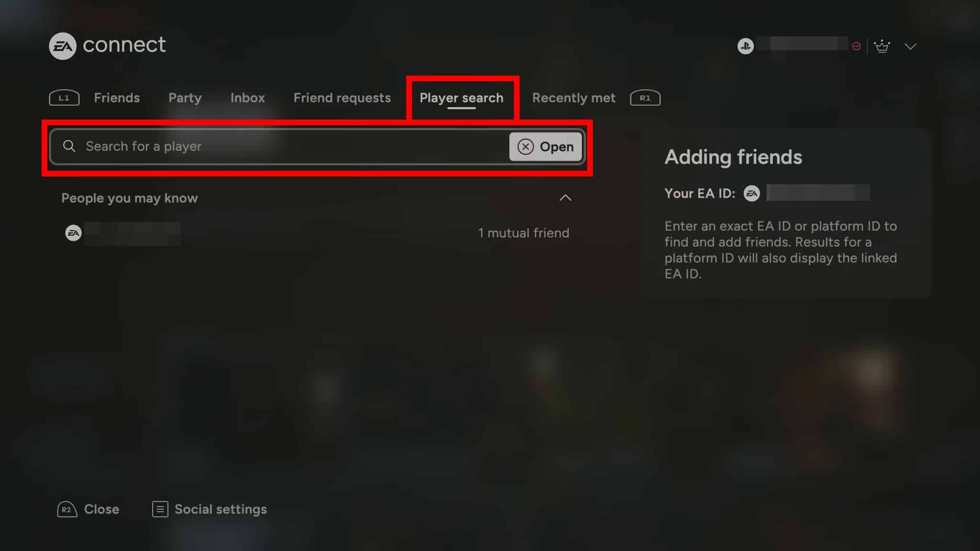The width and height of the screenshot is (980, 551).
Task: Go to the Inbox tab
Action: pos(247,98)
